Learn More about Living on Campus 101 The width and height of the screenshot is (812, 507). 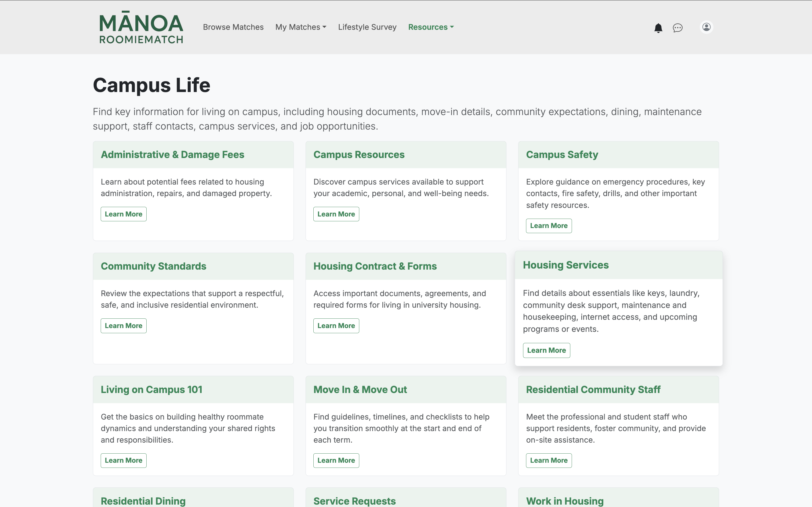(124, 460)
